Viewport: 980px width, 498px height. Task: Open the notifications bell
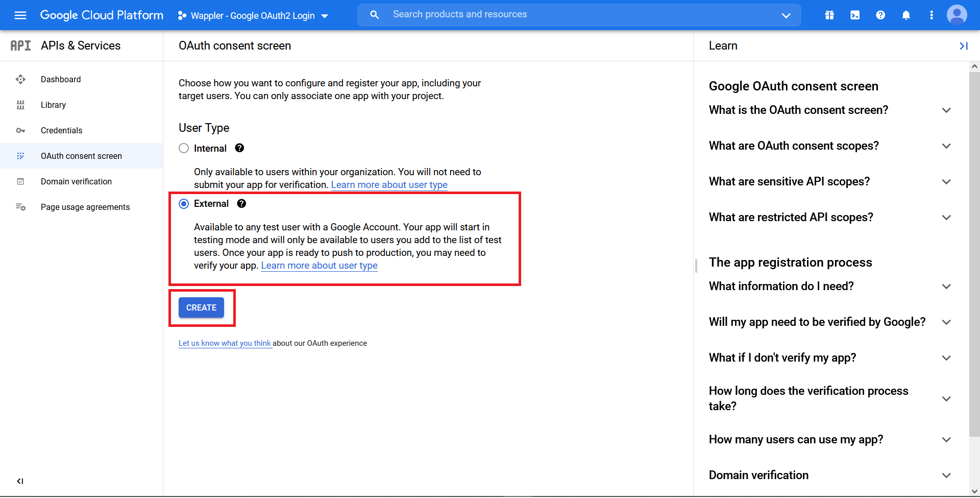[906, 15]
